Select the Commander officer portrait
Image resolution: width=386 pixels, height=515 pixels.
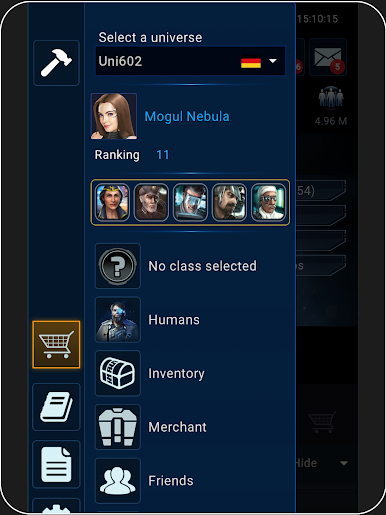112,202
